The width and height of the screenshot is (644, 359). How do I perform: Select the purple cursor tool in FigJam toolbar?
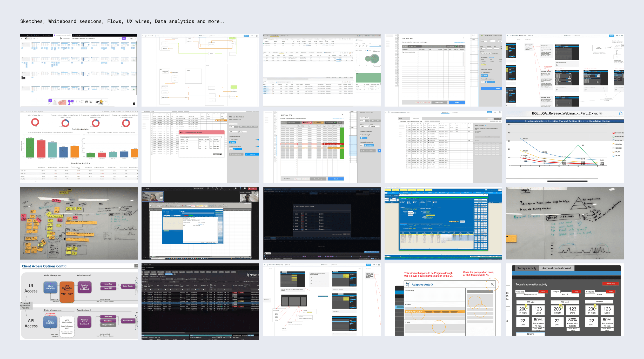point(50,100)
